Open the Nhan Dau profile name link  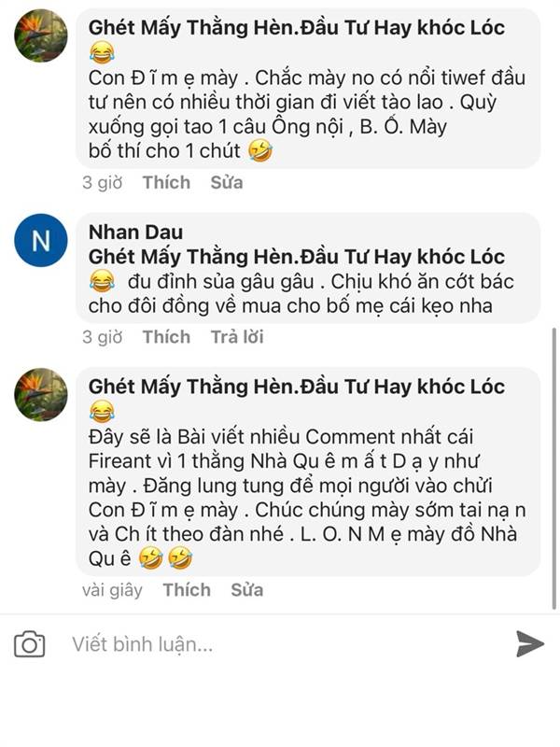[x=135, y=232]
